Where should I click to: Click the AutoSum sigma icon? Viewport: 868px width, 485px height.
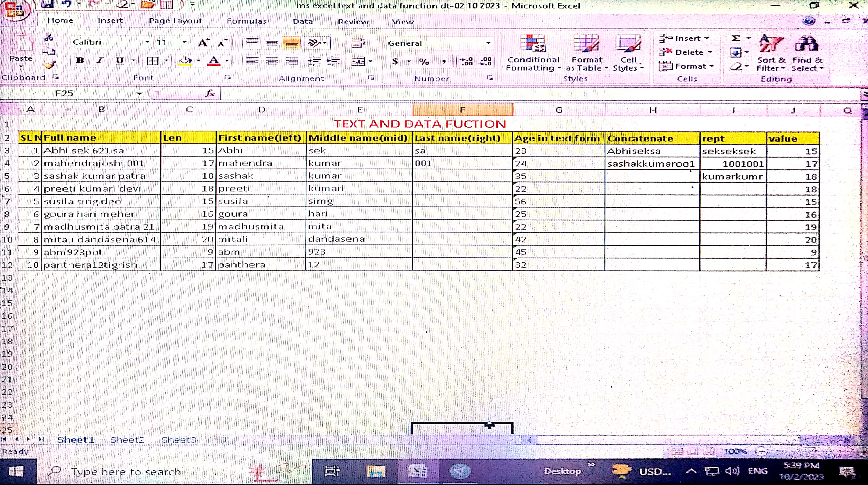tap(736, 38)
